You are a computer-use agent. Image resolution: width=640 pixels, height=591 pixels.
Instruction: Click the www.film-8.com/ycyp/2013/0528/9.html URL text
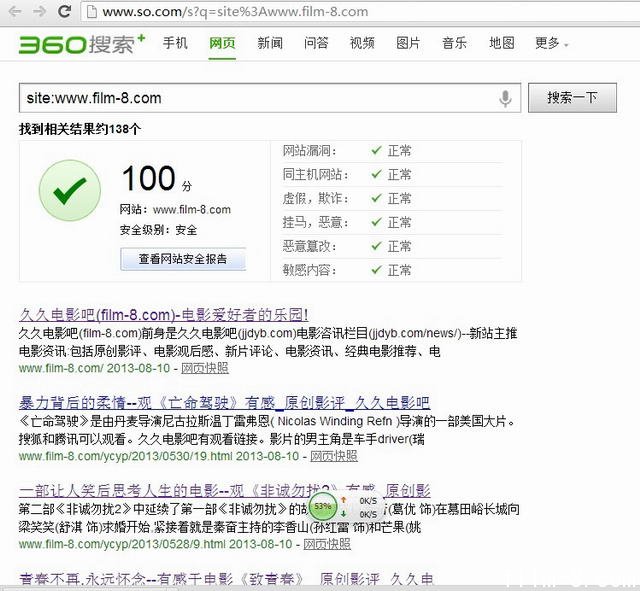click(x=122, y=544)
